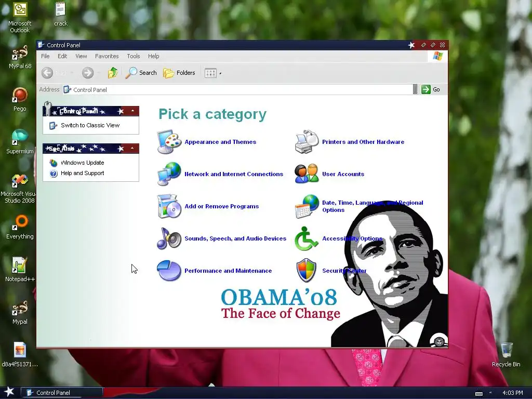Click the Switch to Classic View link
Image resolution: width=532 pixels, height=399 pixels.
(x=90, y=125)
